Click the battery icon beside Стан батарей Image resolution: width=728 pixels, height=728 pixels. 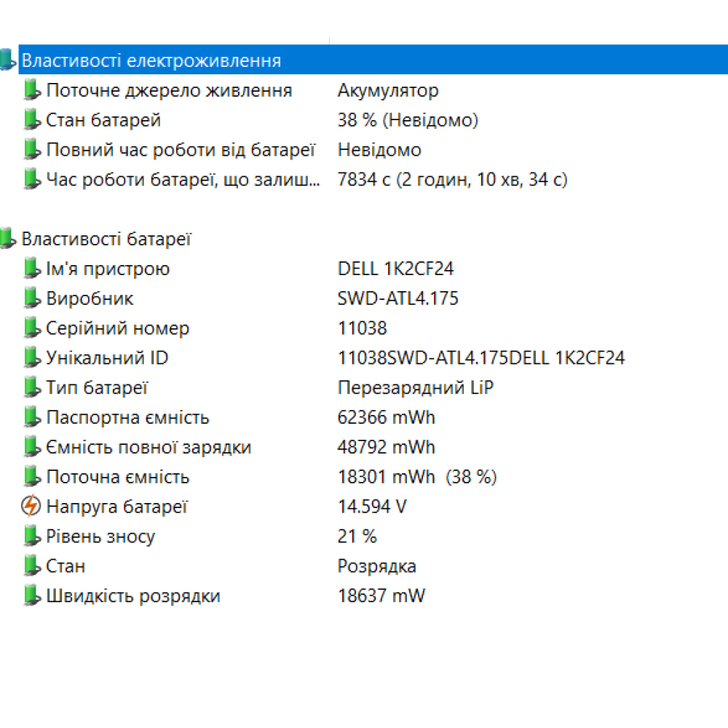[33, 119]
